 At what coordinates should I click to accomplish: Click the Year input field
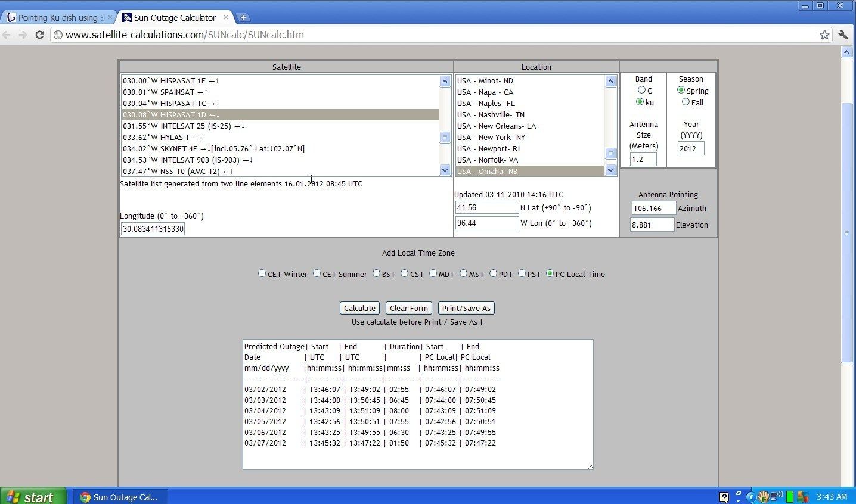click(x=690, y=148)
